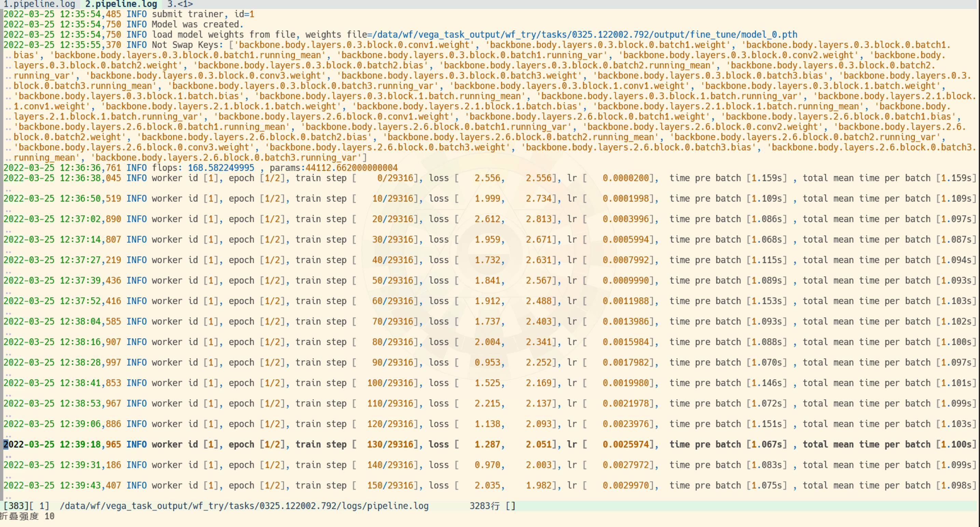Click the '3283行' line count in status bar

click(484, 506)
